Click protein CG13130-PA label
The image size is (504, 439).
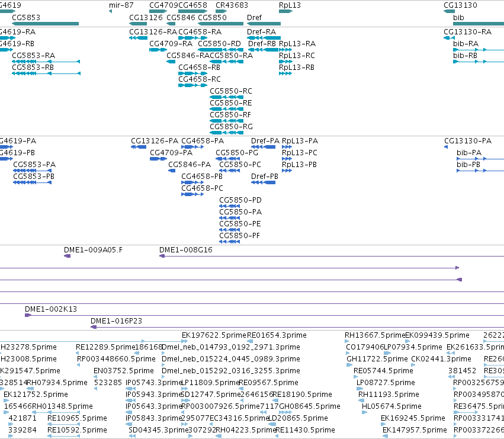468,141
